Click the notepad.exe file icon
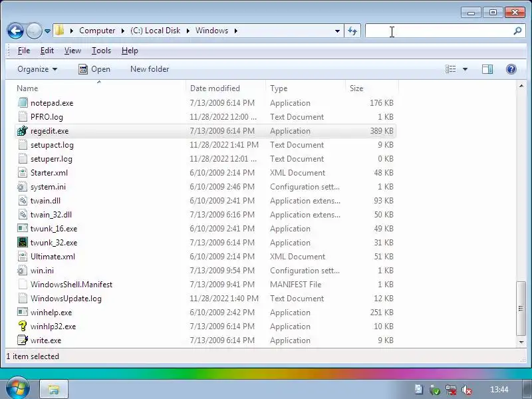This screenshot has height=399, width=532. pyautogui.click(x=23, y=102)
